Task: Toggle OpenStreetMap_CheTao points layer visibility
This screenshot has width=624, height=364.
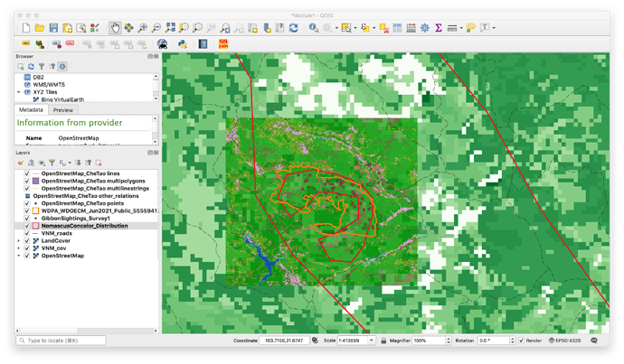Action: click(x=27, y=203)
